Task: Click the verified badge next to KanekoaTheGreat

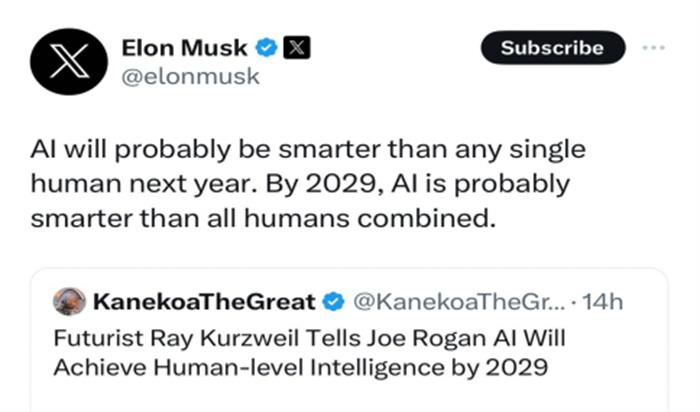Action: [x=333, y=301]
